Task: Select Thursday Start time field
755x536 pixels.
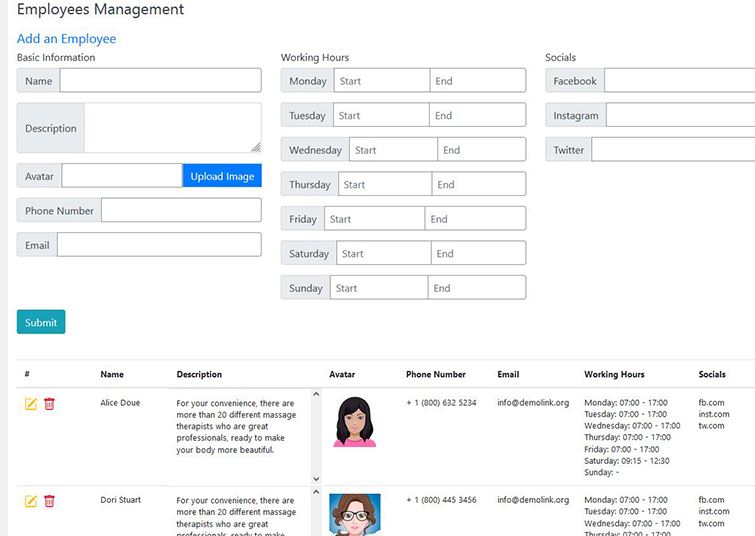Action: (x=385, y=184)
